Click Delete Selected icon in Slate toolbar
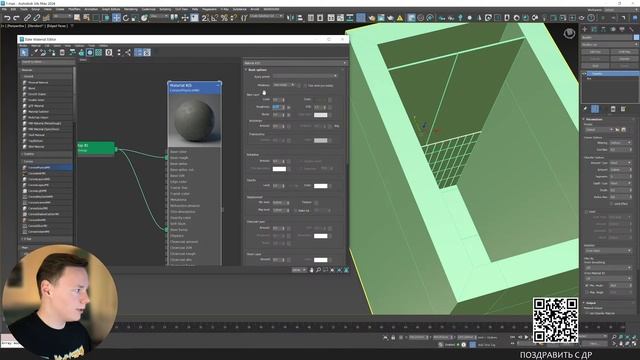The image size is (640, 360). click(62, 52)
